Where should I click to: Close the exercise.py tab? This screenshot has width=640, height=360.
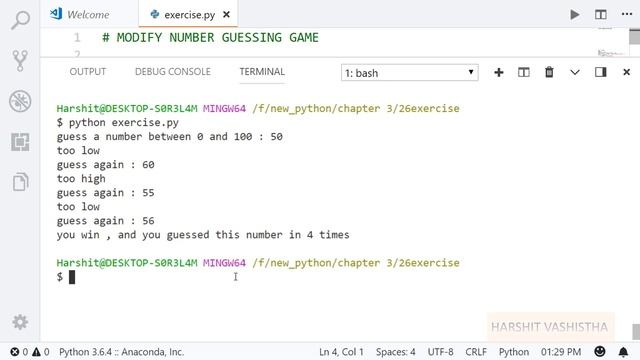pos(227,15)
